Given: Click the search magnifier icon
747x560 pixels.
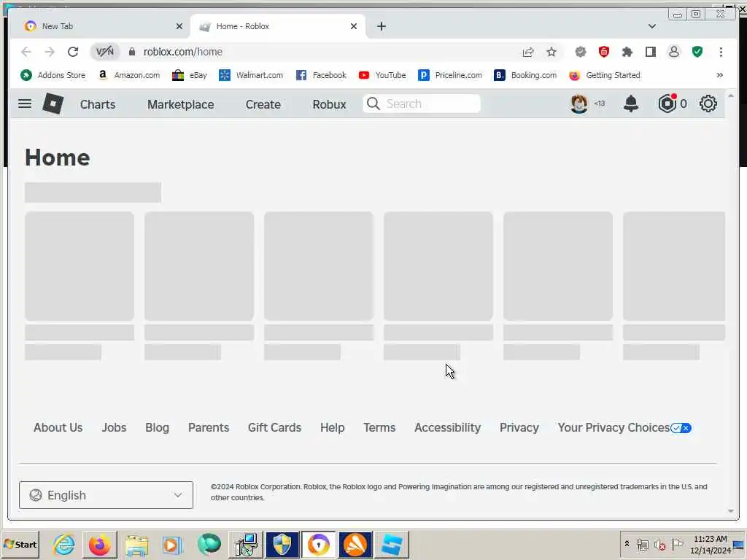Looking at the screenshot, I should click(x=373, y=104).
